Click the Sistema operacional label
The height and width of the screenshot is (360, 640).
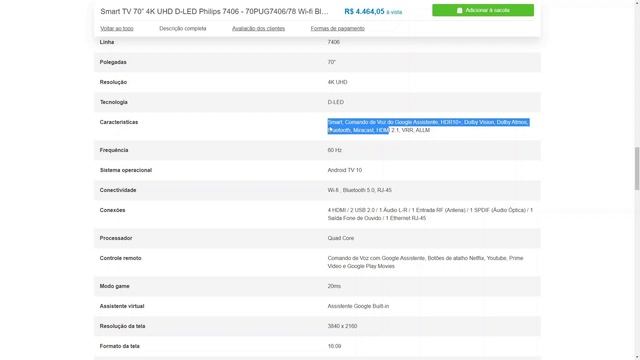pyautogui.click(x=126, y=170)
